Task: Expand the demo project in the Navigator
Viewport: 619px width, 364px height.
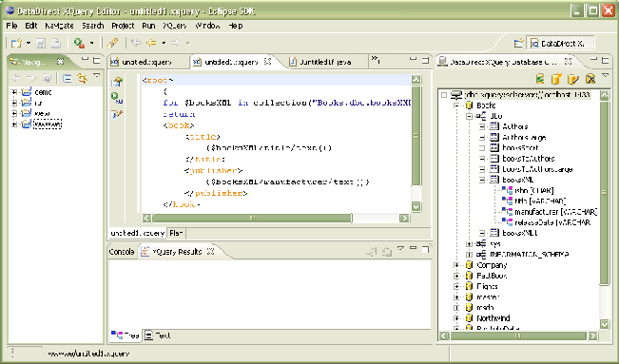Action: (x=14, y=92)
